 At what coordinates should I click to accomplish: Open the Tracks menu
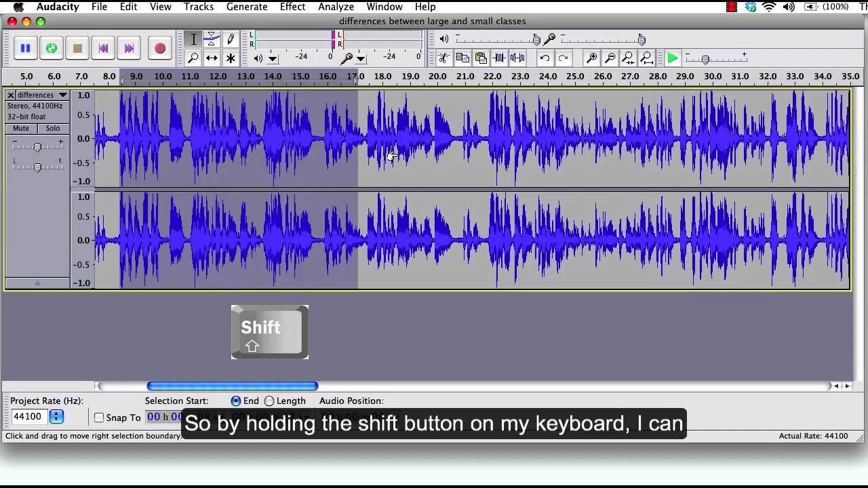(199, 7)
